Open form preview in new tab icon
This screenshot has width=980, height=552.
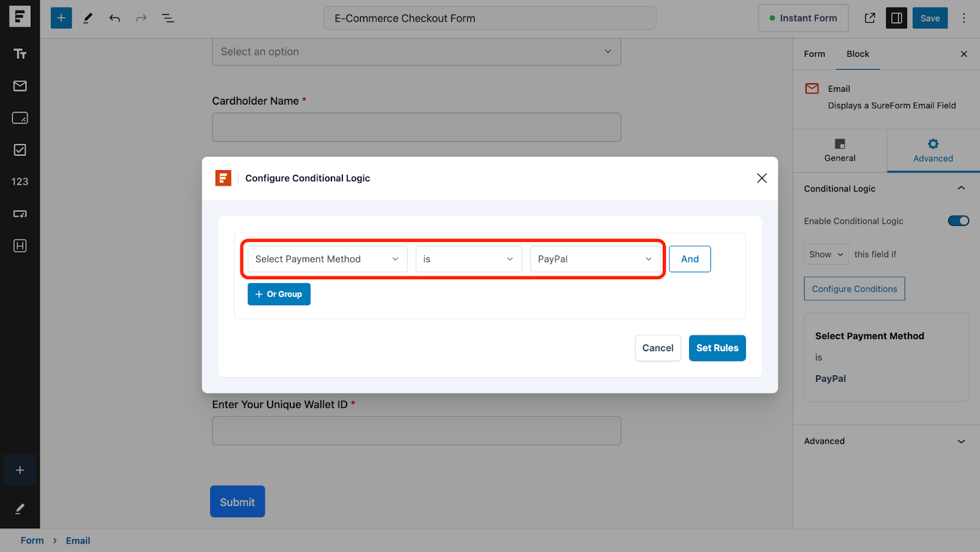click(870, 18)
